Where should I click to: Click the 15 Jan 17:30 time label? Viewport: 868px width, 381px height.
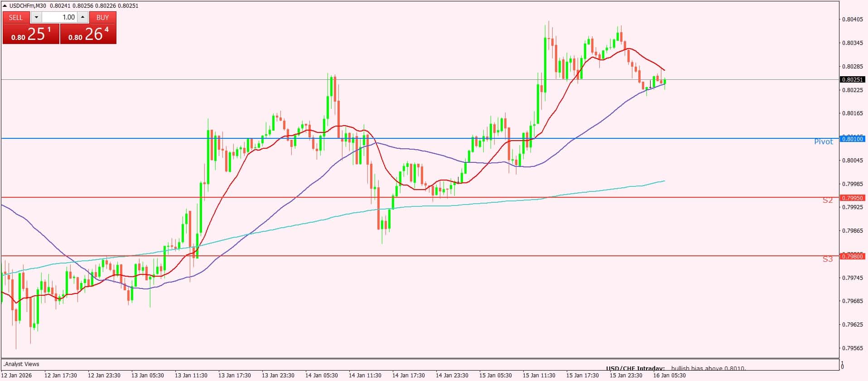click(x=583, y=375)
